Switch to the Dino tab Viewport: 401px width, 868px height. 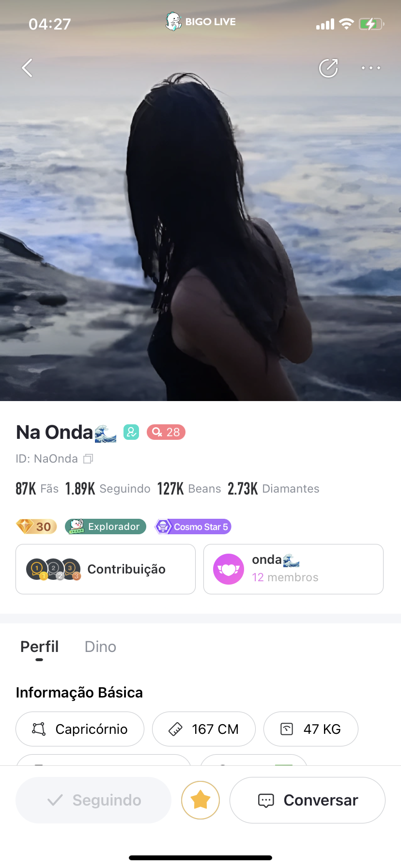tap(100, 647)
